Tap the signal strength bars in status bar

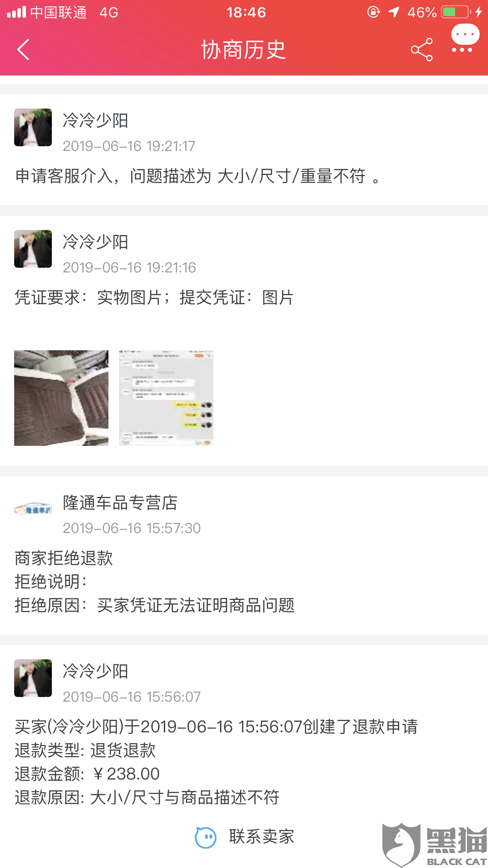[x=17, y=12]
